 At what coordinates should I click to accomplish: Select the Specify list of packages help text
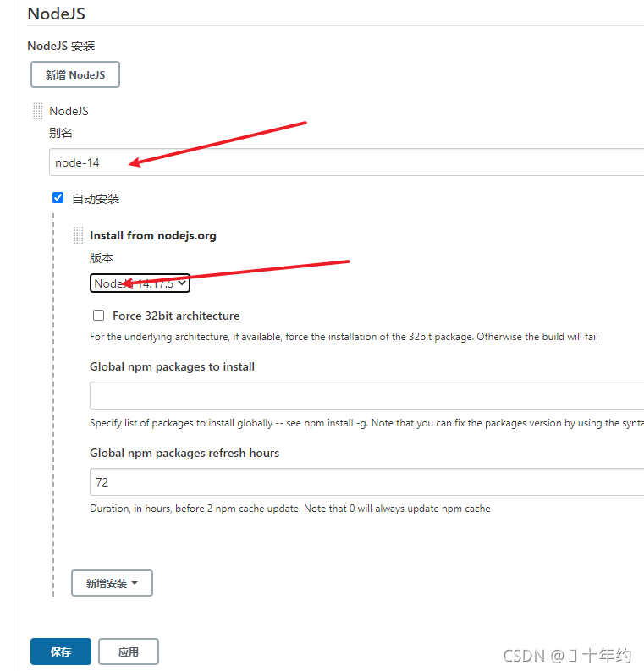(x=366, y=423)
